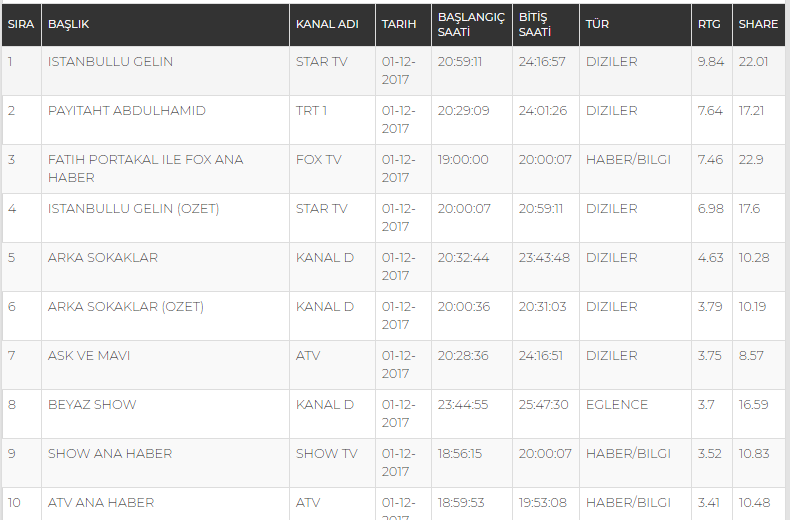
Task: Click the KANAL ADI column header
Action: click(x=327, y=24)
